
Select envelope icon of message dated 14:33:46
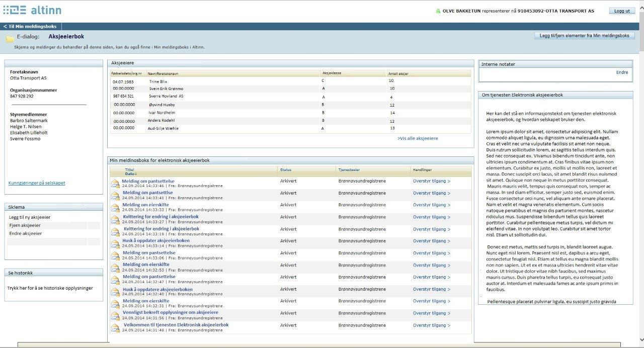pos(115,183)
